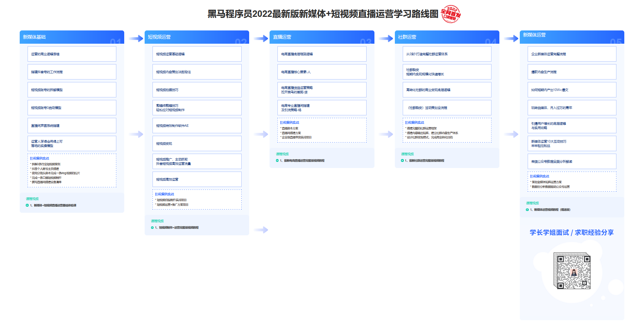Click the QR code under 学长学姐面试

572,270
